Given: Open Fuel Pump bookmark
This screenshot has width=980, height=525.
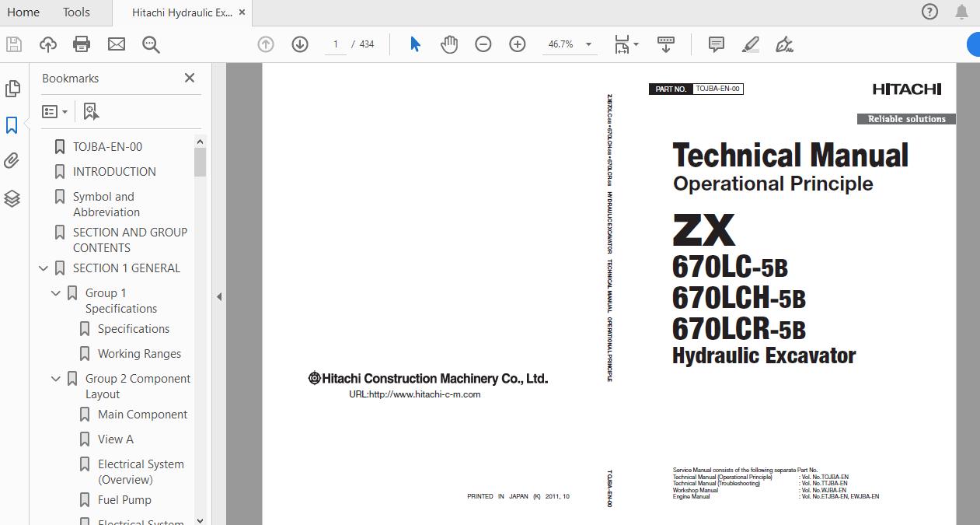Looking at the screenshot, I should click(124, 500).
